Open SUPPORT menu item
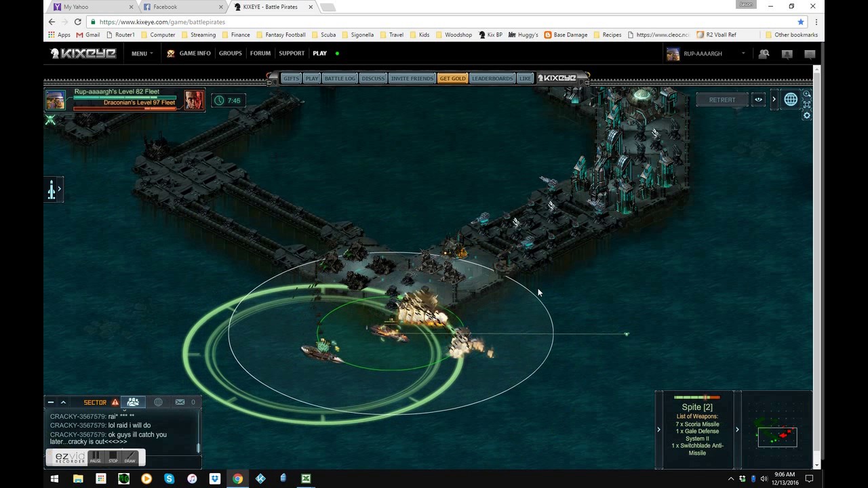Screen dimensions: 868x488 pos(292,54)
